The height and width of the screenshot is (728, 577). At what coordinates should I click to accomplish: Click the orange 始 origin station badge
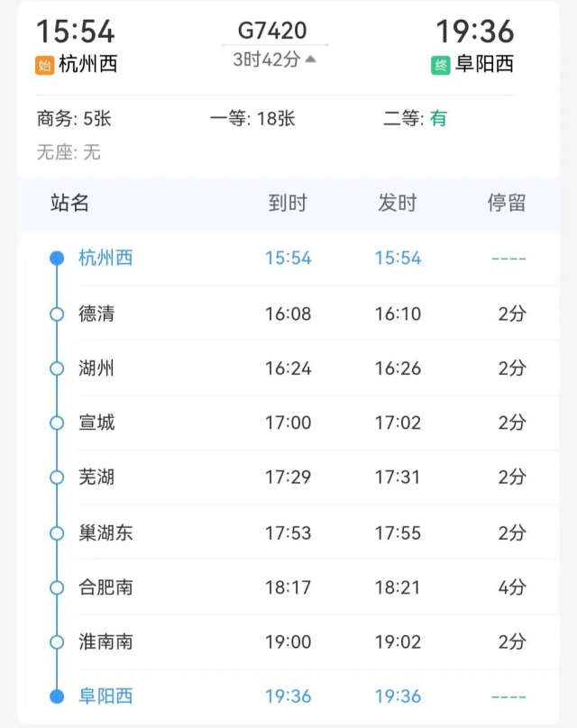click(x=45, y=65)
